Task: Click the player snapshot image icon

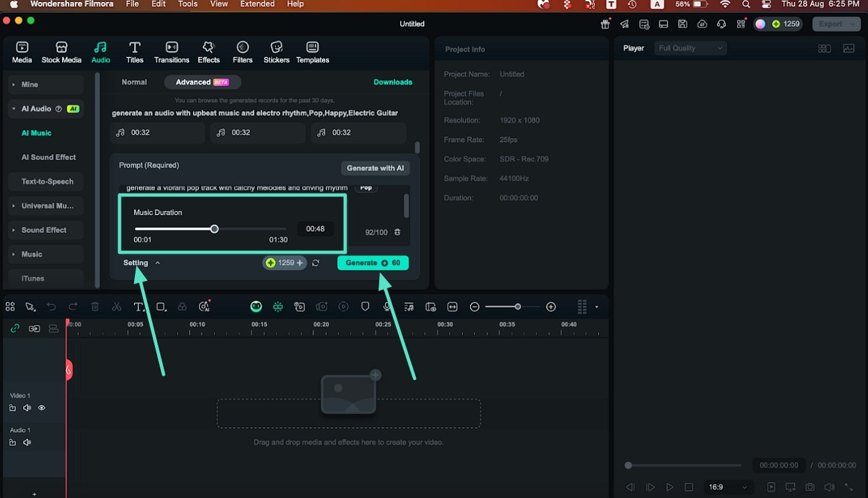Action: tap(849, 48)
